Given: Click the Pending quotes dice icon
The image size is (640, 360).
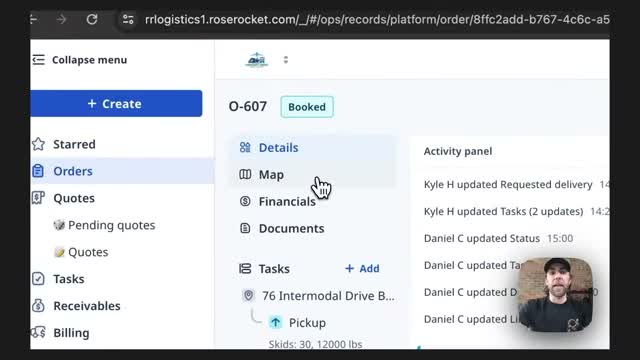Looking at the screenshot, I should point(59,225).
